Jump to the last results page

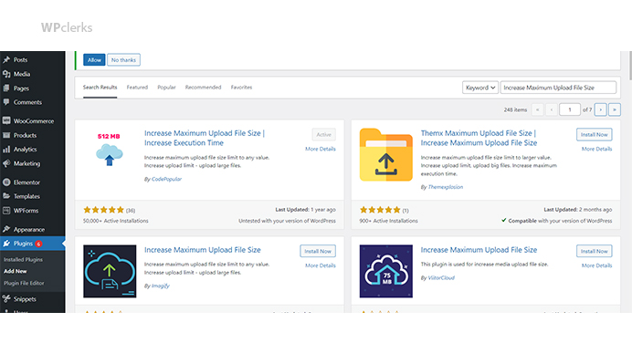tap(615, 109)
